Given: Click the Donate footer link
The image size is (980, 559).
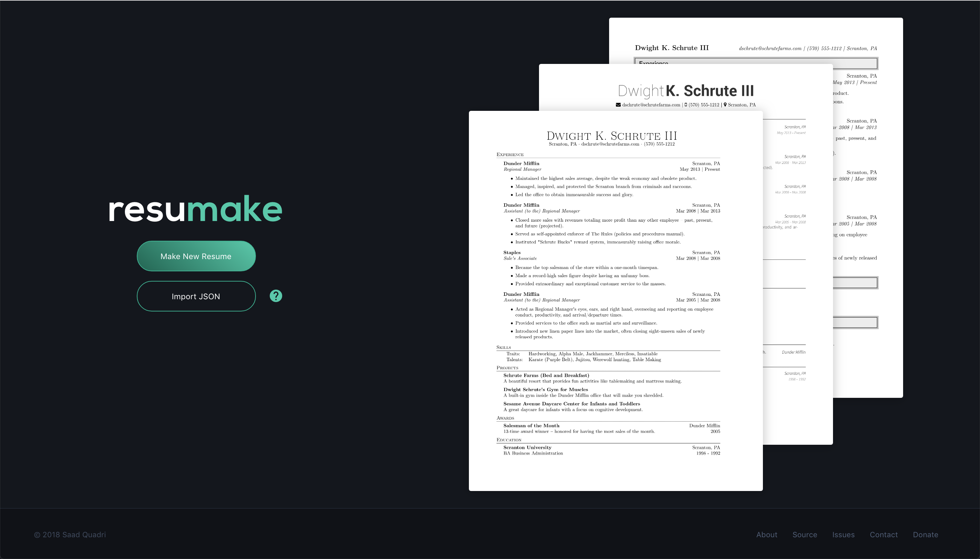Looking at the screenshot, I should point(926,535).
